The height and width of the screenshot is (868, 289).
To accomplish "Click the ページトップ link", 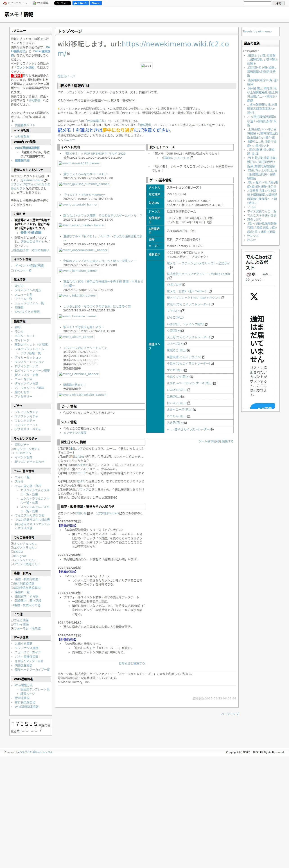I will tap(230, 714).
